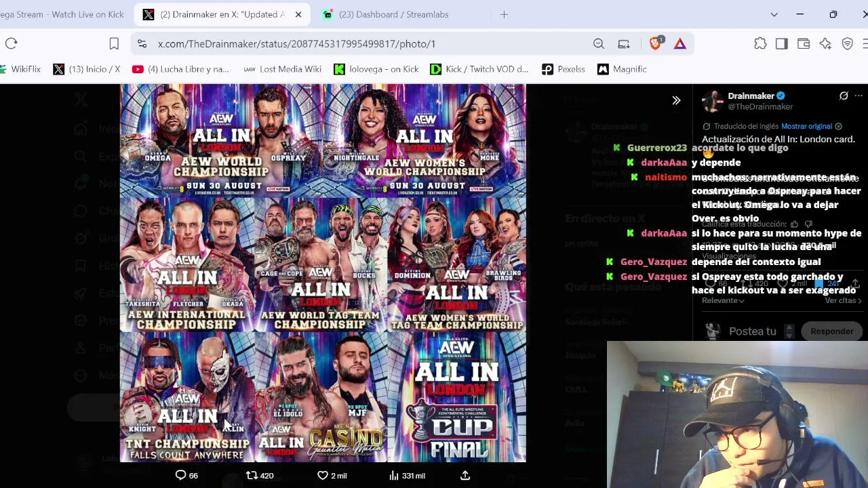Click the @TheDrainmaker handle
Screen dimensions: 868x488
[x=760, y=107]
